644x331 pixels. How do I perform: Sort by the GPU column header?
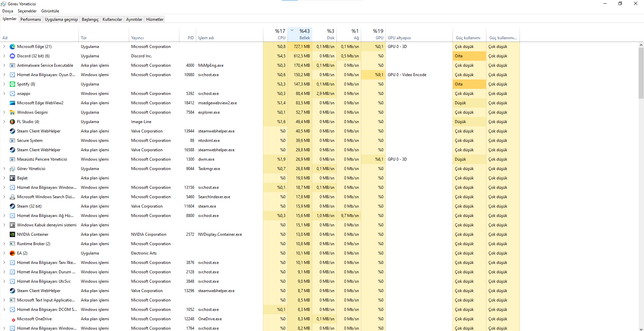coord(373,35)
